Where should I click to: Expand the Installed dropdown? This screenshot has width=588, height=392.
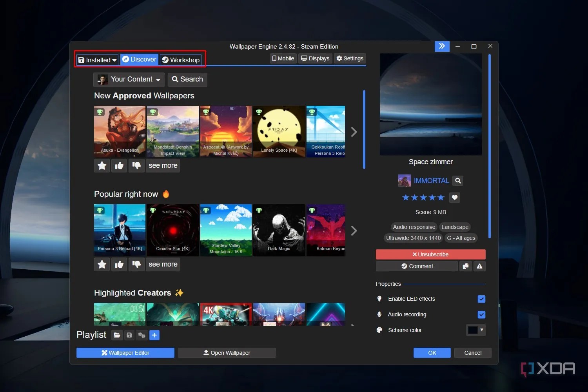(x=114, y=60)
